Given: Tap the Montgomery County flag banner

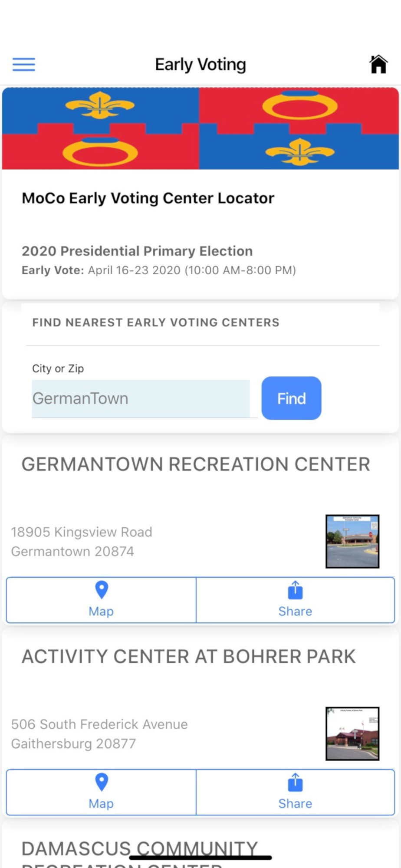Looking at the screenshot, I should (200, 128).
